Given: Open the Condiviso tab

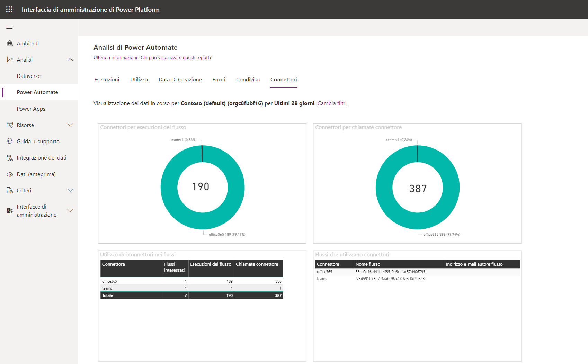Looking at the screenshot, I should pos(248,80).
